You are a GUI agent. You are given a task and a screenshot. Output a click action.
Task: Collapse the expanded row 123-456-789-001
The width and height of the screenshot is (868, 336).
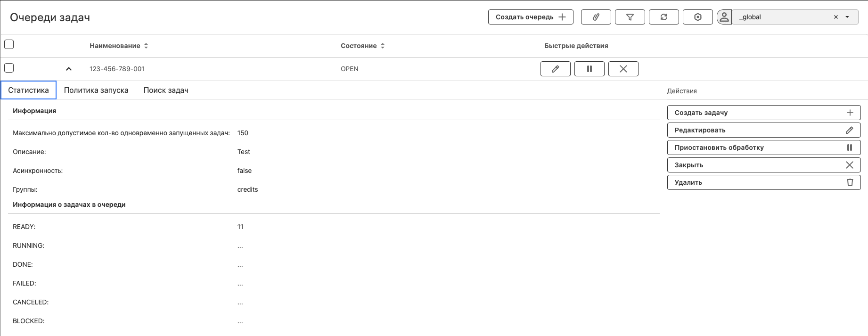(69, 69)
